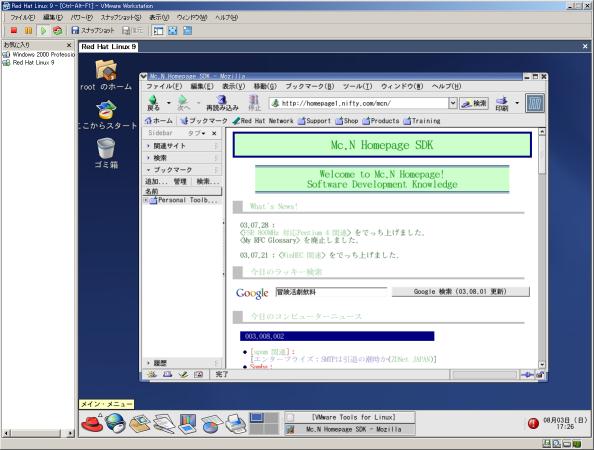Click the page vertical scrollbar down arrow

pos(542,364)
